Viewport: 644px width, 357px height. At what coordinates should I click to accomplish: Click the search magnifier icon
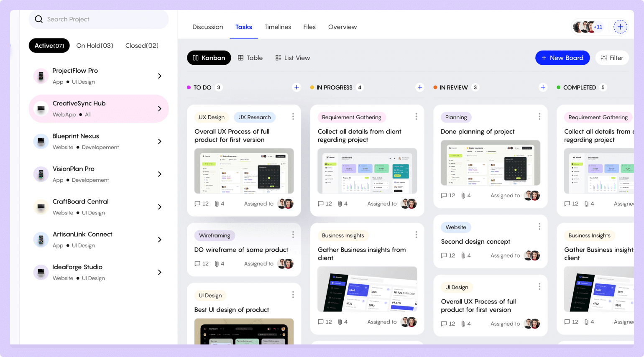[x=39, y=19]
